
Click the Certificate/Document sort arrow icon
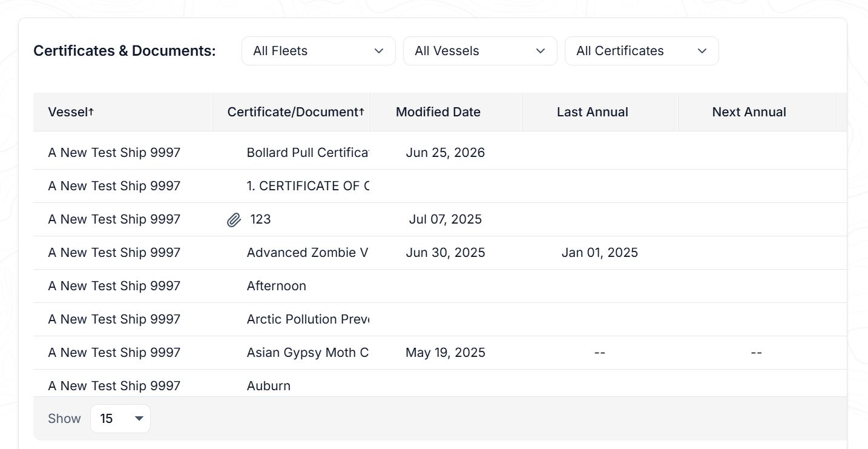pos(362,112)
